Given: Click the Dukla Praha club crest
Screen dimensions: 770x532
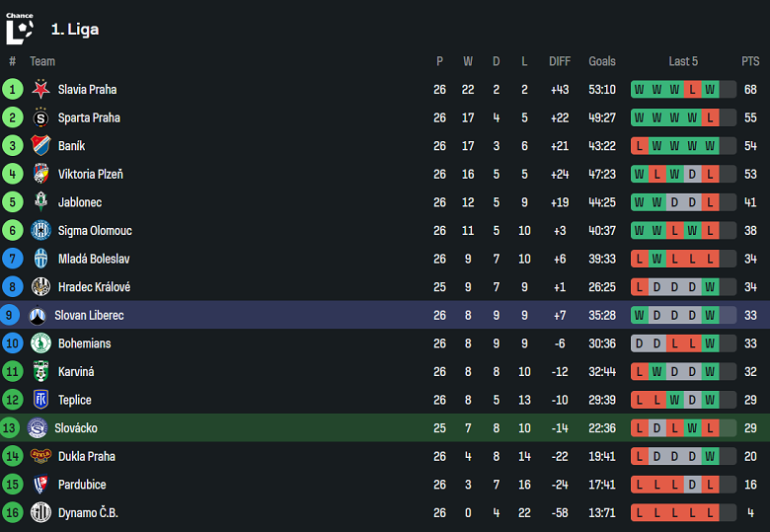Looking at the screenshot, I should tap(40, 457).
